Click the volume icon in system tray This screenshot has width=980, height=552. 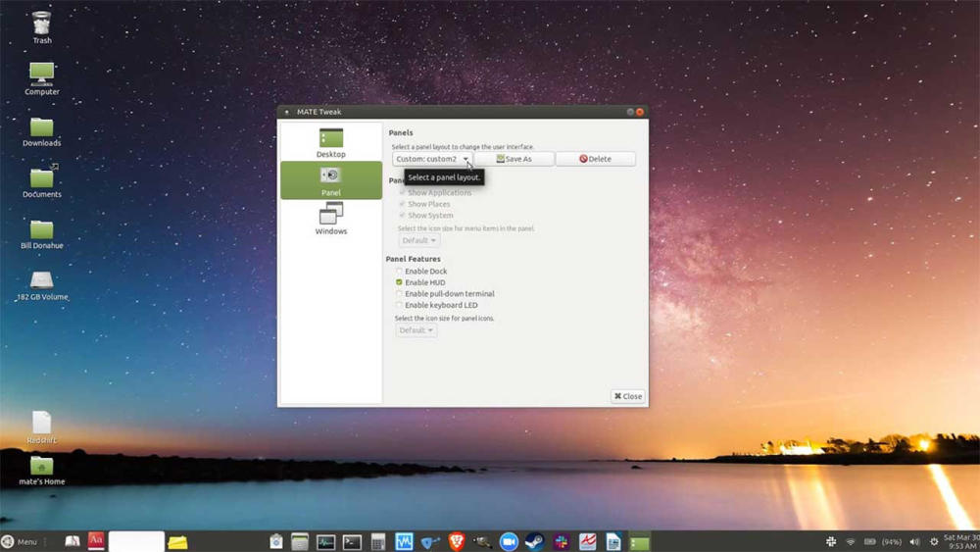tap(914, 541)
